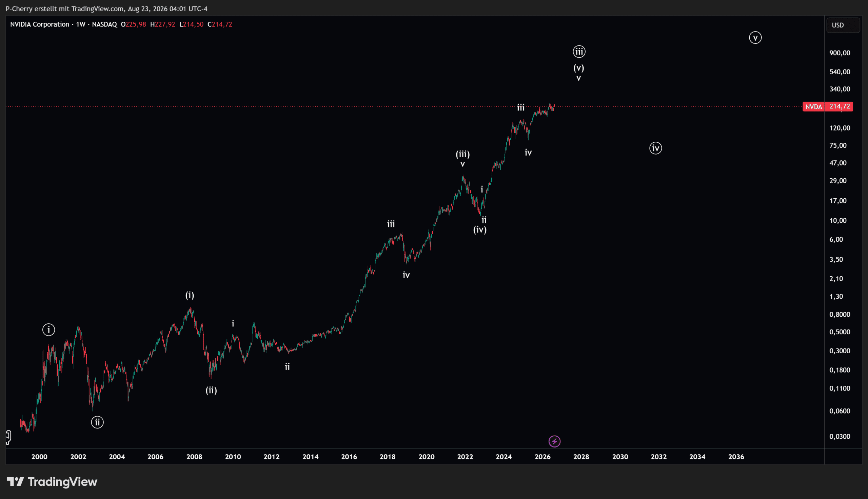Click the 0,0600 price level
This screenshot has height=499, width=868.
[840, 411]
